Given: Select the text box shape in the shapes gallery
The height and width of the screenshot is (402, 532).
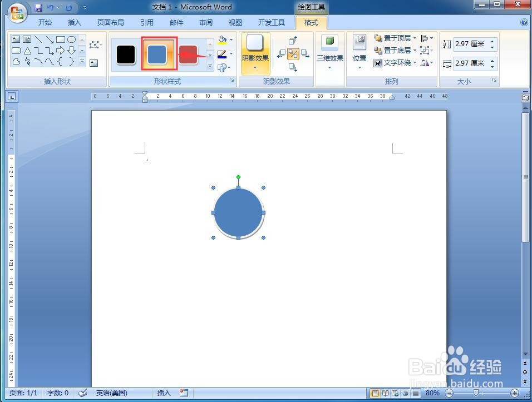Looking at the screenshot, I should pyautogui.click(x=16, y=39).
